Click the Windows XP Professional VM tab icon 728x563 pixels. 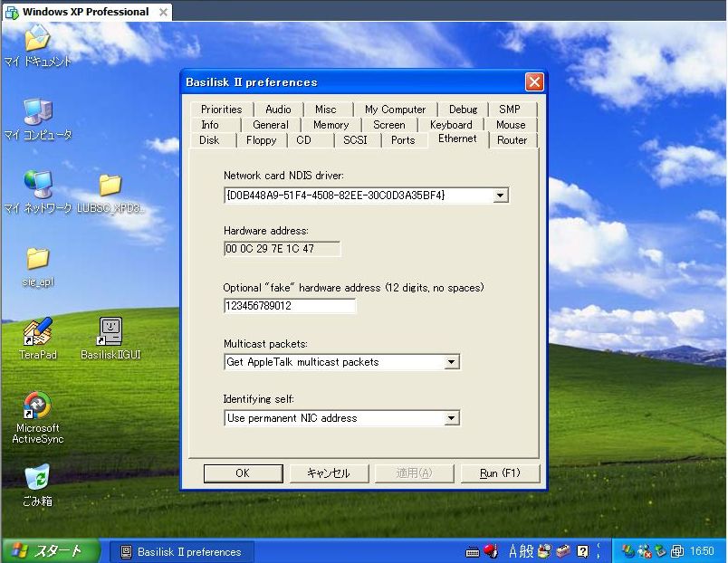click(x=12, y=12)
